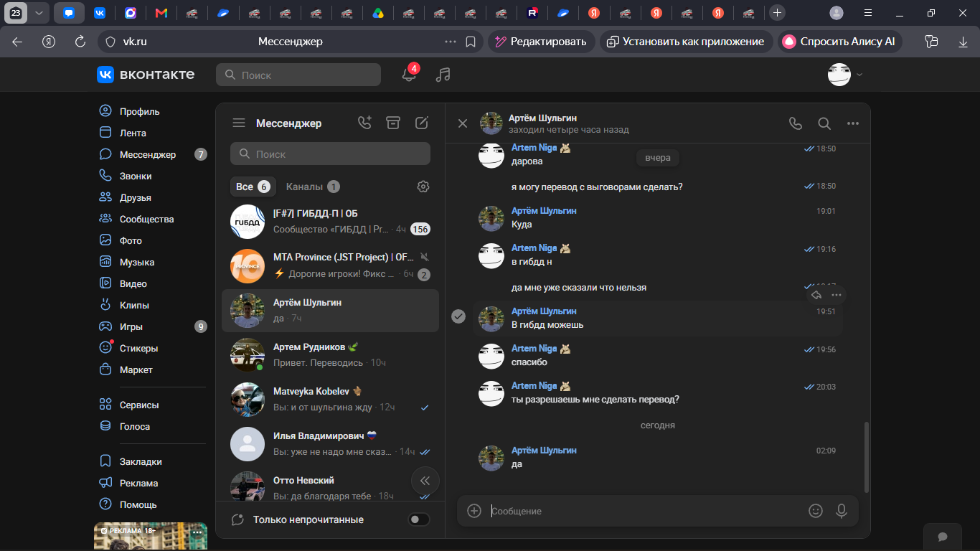This screenshot has width=980, height=551.
Task: Open more actions for the selected message
Action: pyautogui.click(x=837, y=295)
